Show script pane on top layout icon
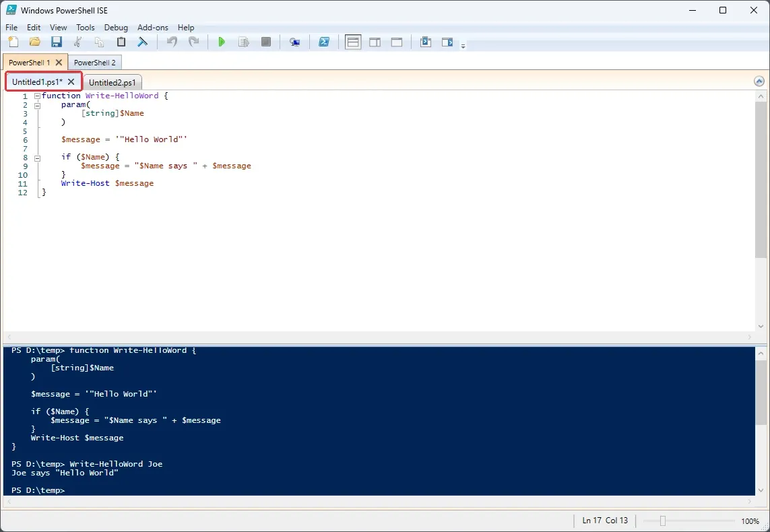 tap(353, 42)
